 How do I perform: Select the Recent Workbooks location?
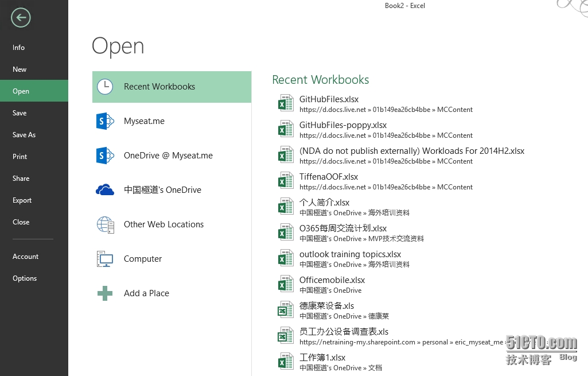(x=172, y=87)
